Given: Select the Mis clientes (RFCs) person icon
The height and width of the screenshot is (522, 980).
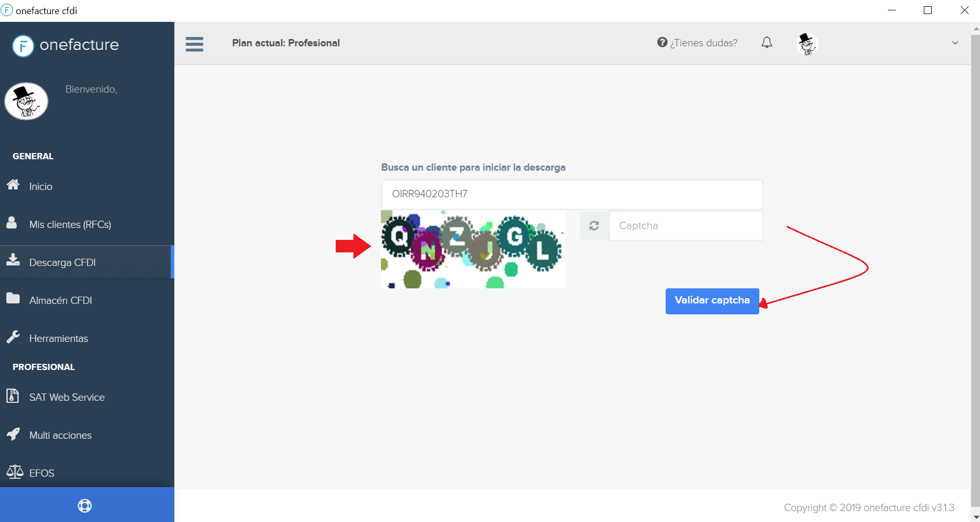Looking at the screenshot, I should (13, 224).
